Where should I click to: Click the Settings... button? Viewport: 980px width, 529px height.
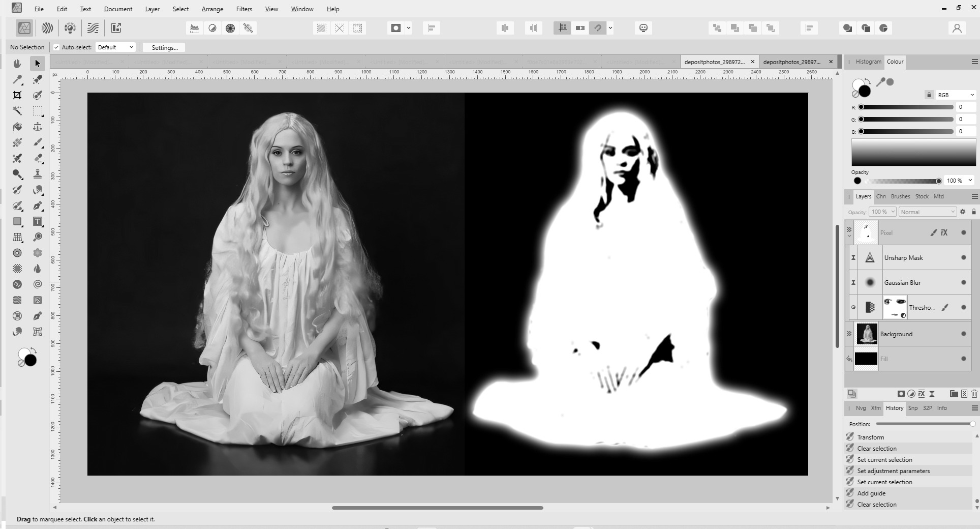coord(165,47)
